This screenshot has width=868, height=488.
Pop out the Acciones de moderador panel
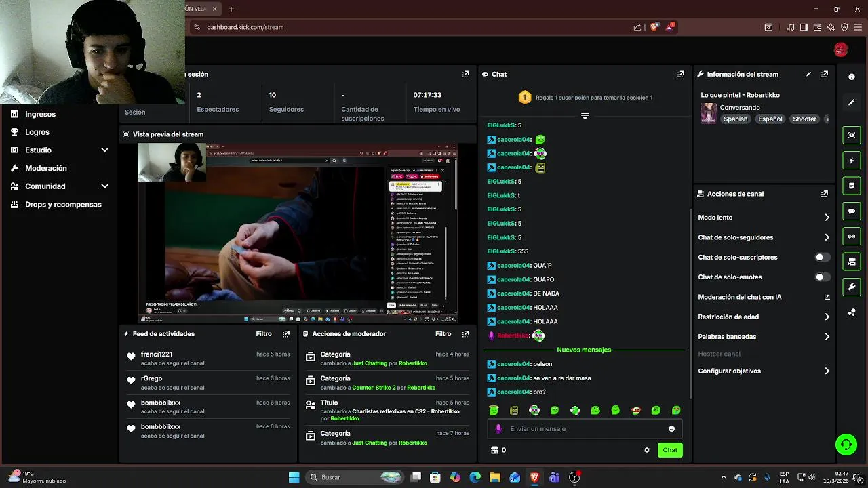(466, 334)
